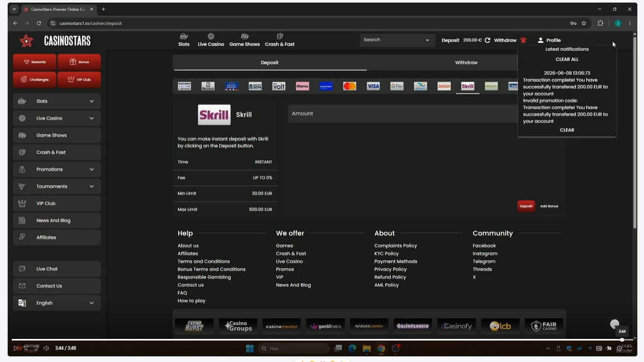Click the floating chat bubble icon
Viewport: 644px width, 362px height.
point(614,324)
